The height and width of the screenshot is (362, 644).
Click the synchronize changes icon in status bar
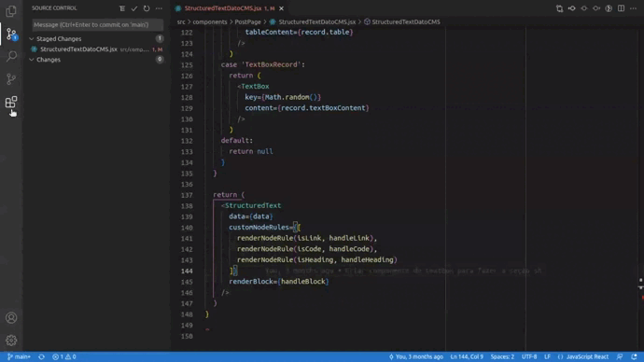pyautogui.click(x=41, y=356)
